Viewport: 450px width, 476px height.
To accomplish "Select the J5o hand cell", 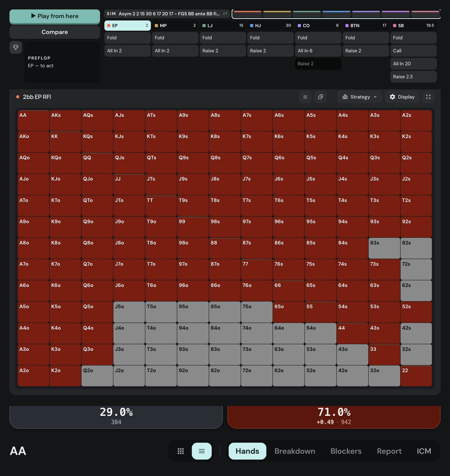I will pyautogui.click(x=129, y=312).
